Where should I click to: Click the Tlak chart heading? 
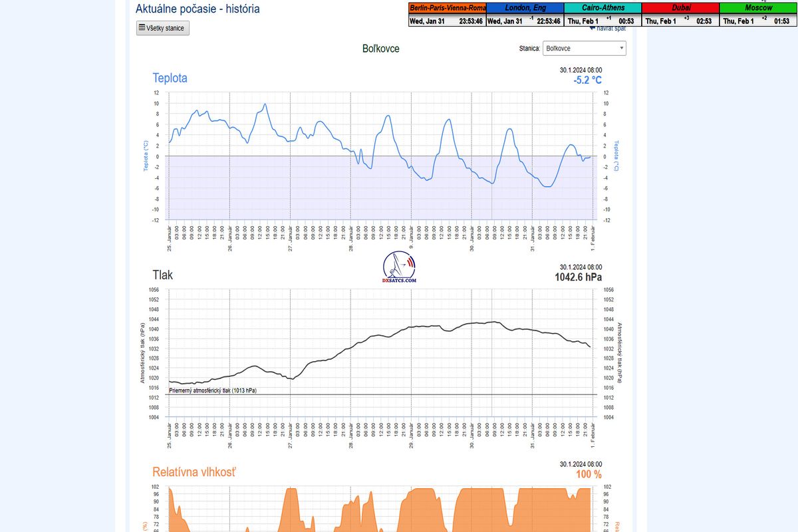[x=162, y=275]
